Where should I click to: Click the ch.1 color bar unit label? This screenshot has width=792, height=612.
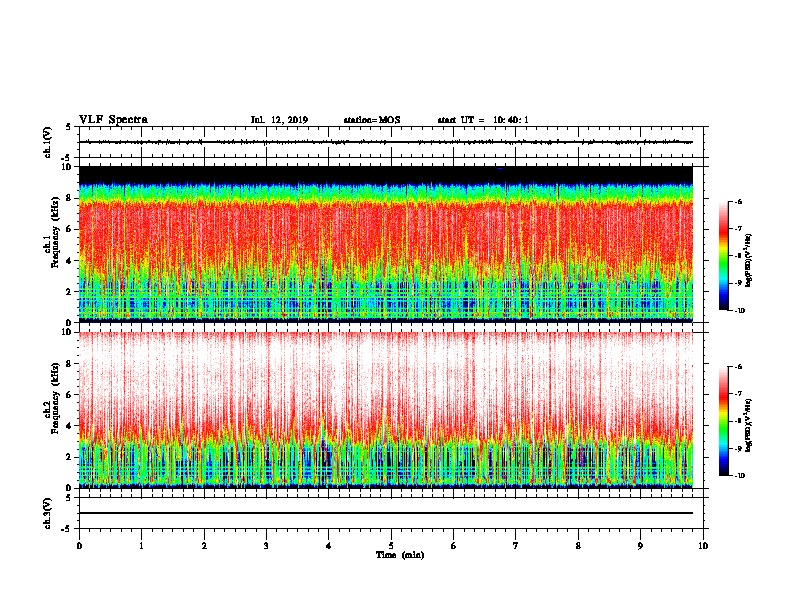click(749, 260)
